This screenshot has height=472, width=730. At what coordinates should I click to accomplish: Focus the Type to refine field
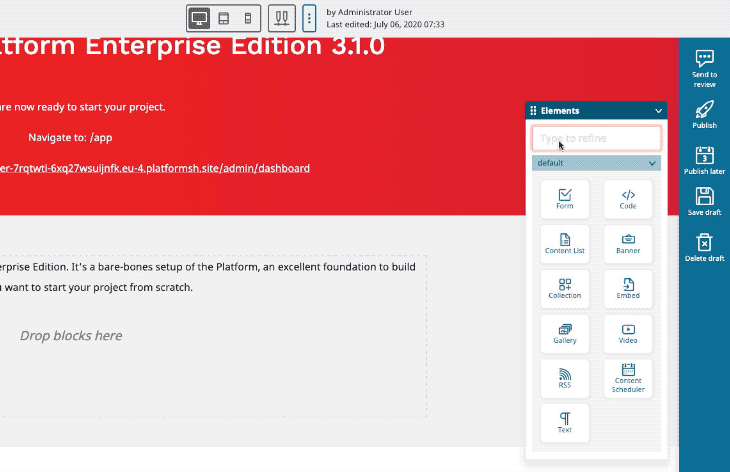596,138
